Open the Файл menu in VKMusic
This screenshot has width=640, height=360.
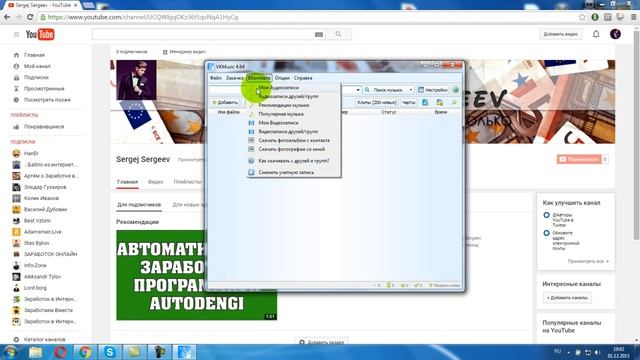(x=216, y=78)
